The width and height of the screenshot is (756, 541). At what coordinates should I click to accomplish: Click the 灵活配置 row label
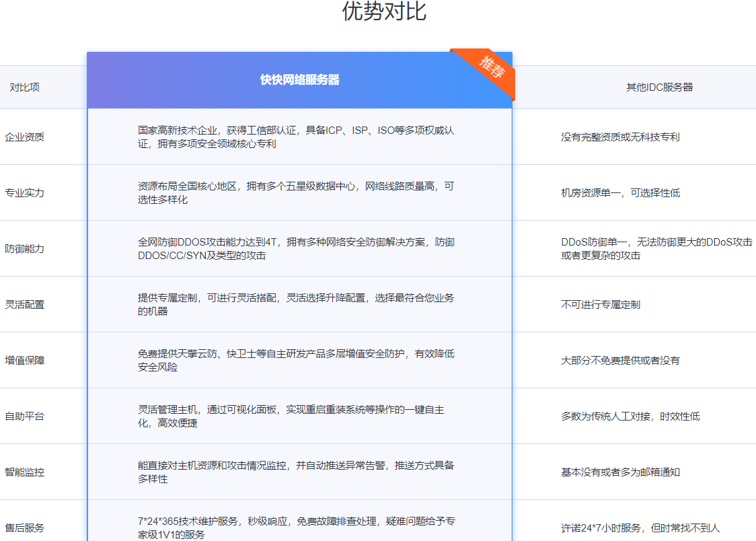click(x=25, y=305)
